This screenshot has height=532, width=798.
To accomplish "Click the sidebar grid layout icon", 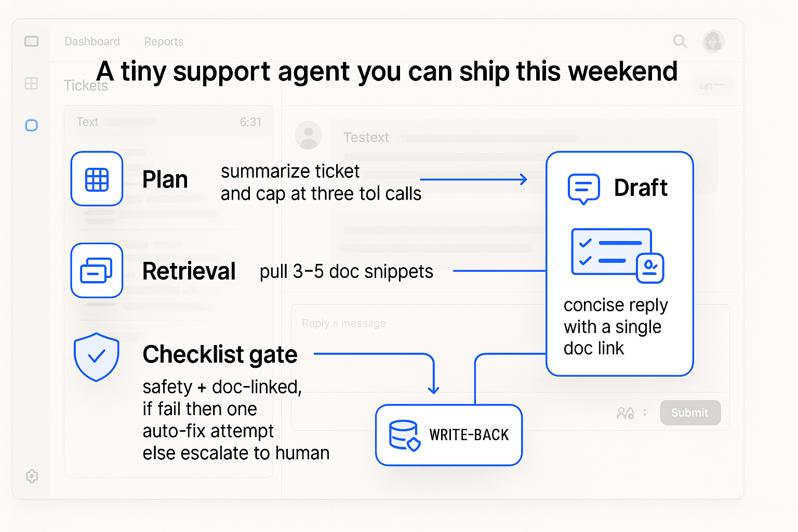I will pos(32,83).
